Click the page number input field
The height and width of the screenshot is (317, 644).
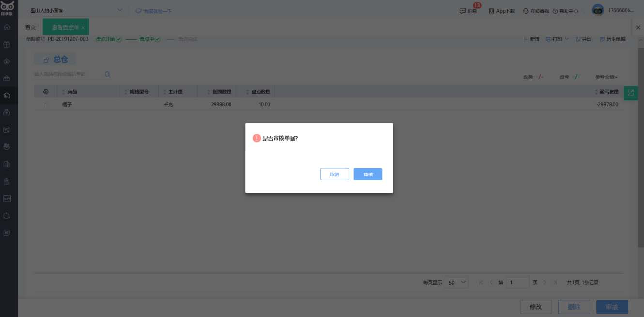518,282
